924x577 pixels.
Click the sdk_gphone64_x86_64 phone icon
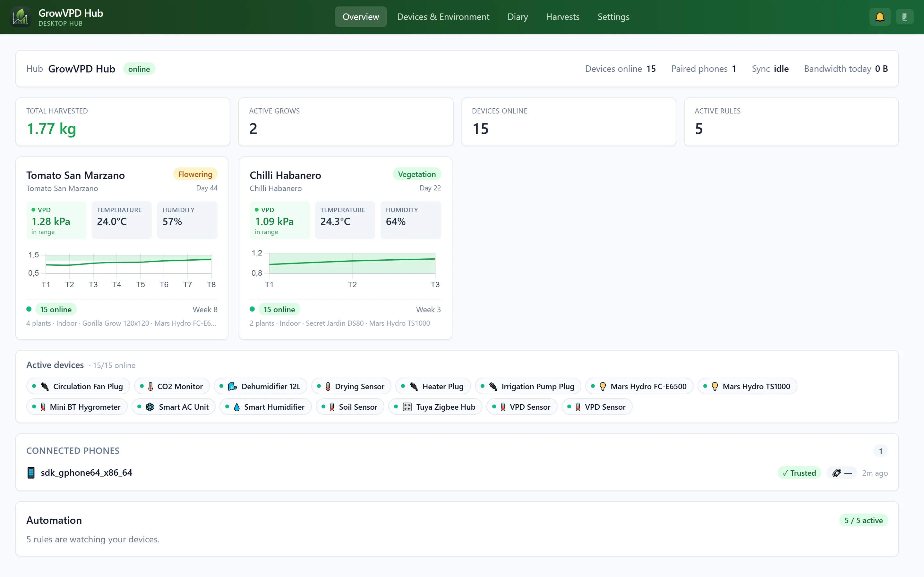coord(31,472)
